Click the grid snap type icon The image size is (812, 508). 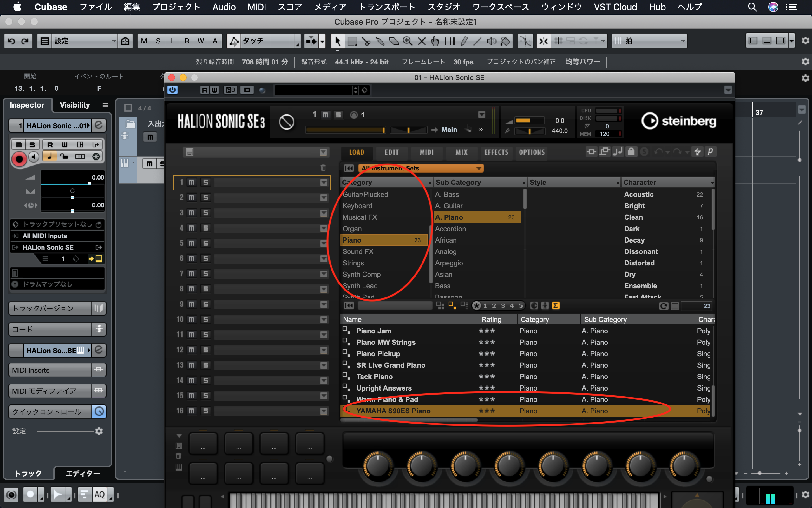click(558, 41)
